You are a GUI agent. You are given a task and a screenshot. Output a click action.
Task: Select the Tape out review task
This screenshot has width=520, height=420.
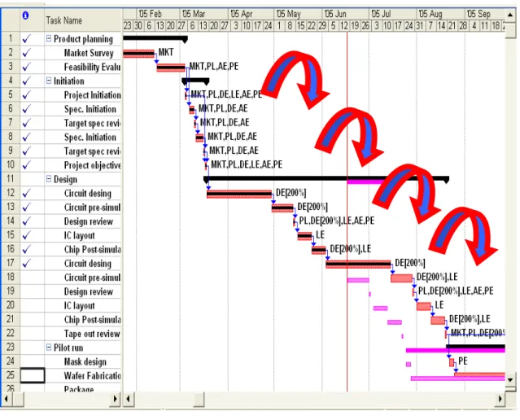(x=92, y=334)
